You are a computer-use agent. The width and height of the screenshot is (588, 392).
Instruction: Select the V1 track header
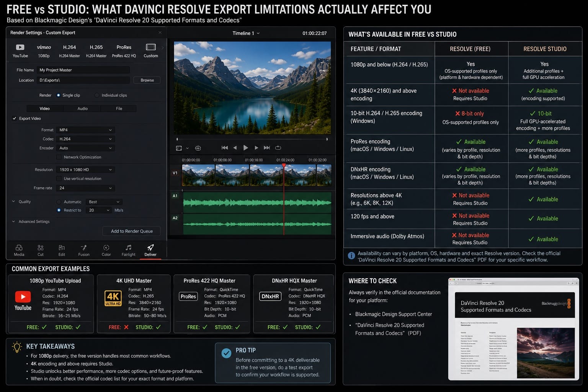click(175, 173)
